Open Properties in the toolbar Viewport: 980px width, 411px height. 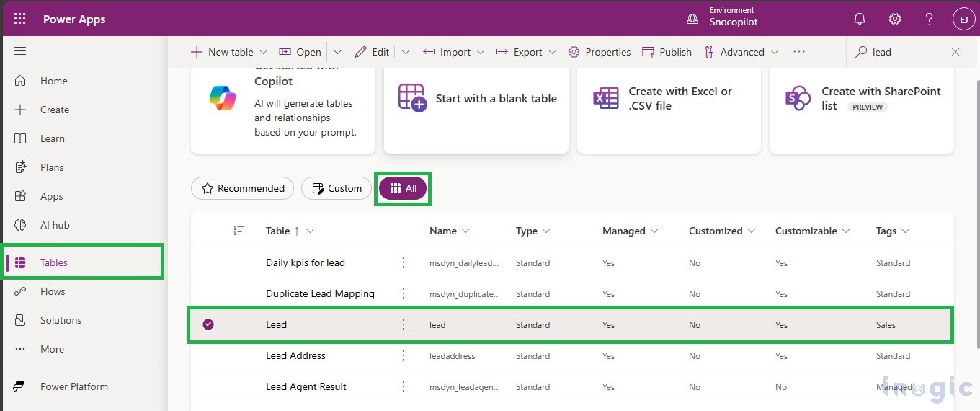(600, 52)
